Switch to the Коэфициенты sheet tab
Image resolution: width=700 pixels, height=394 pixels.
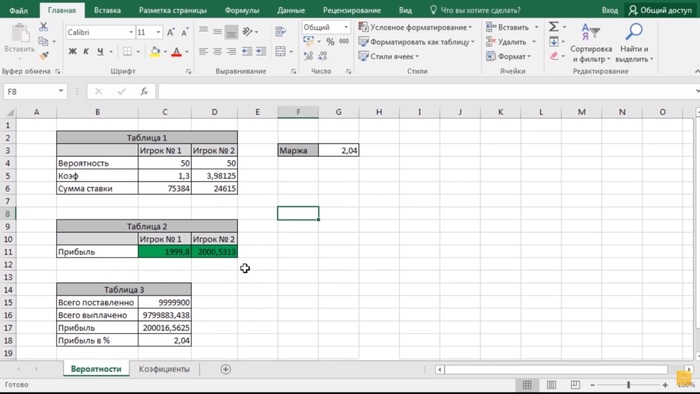pyautogui.click(x=164, y=369)
